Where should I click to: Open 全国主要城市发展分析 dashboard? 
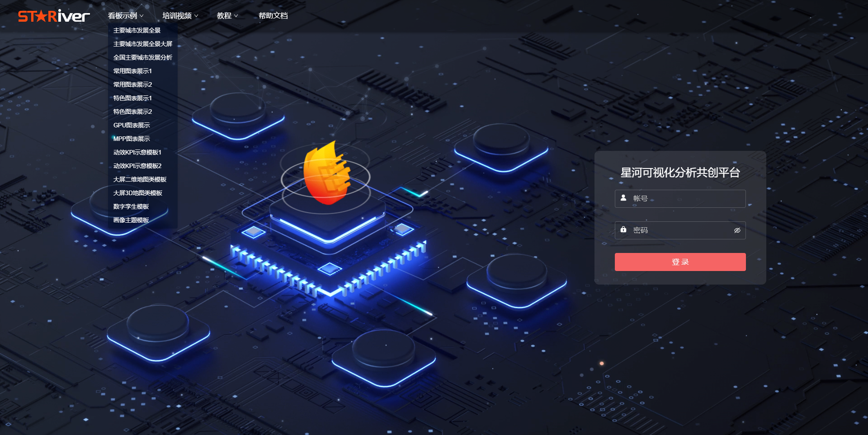(143, 57)
